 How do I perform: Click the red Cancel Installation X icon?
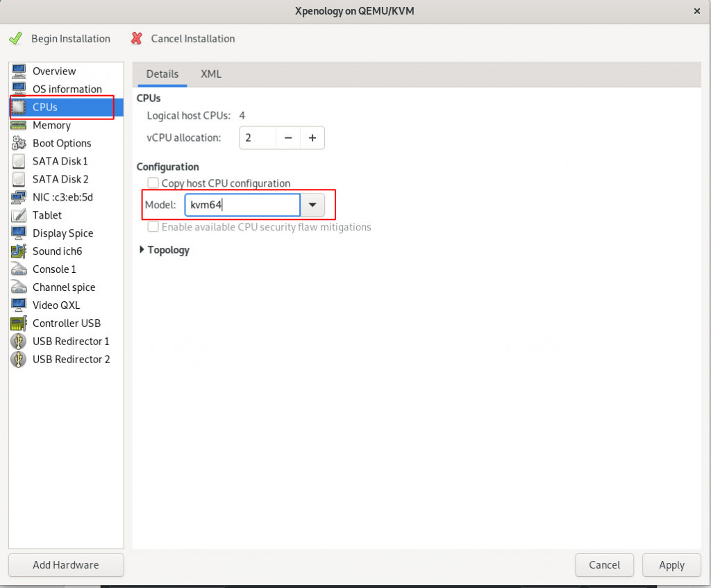tap(137, 39)
